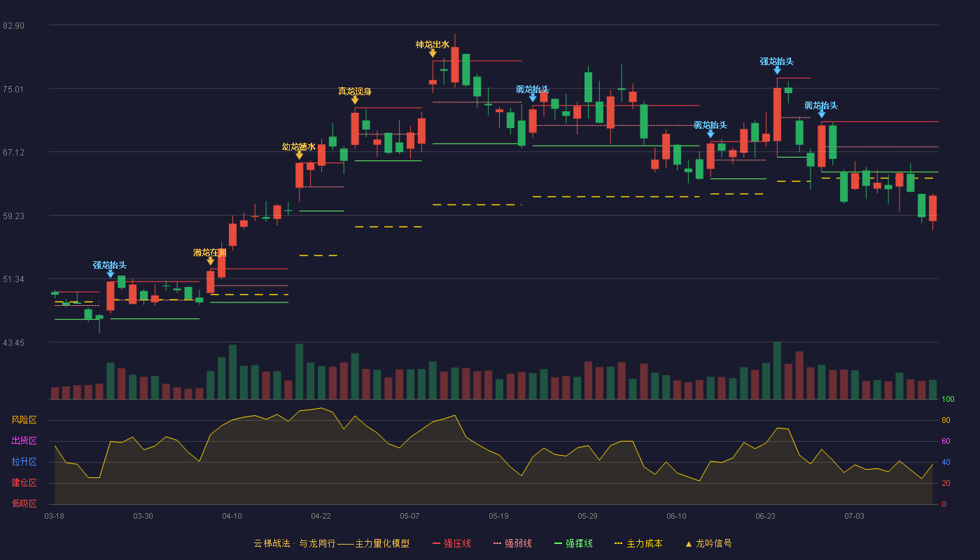The height and width of the screenshot is (560, 980).
Task: Select the 05-19 date axis label
Action: (x=498, y=516)
